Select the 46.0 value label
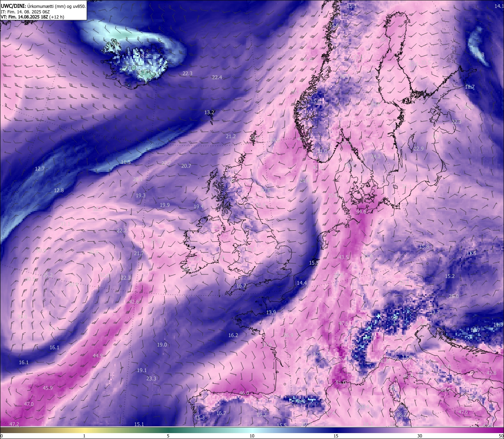Image resolution: width=504 pixels, height=439 pixels. (244, 393)
